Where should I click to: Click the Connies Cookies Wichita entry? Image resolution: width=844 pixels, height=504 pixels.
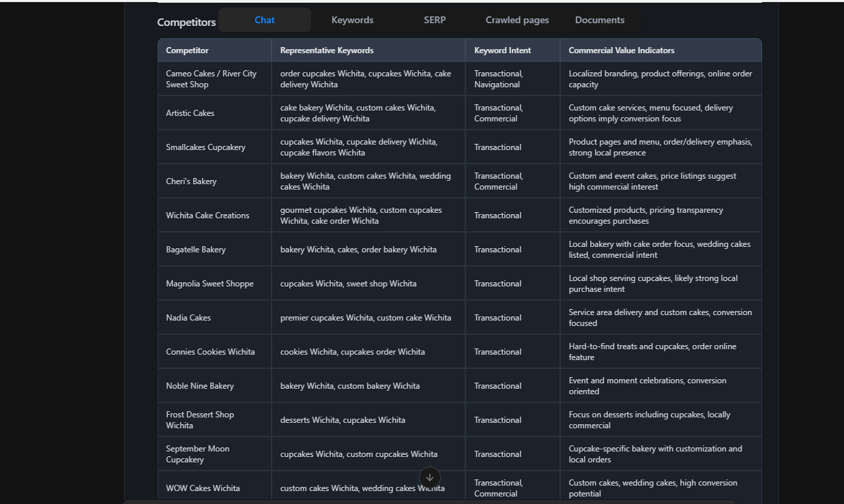(x=212, y=351)
